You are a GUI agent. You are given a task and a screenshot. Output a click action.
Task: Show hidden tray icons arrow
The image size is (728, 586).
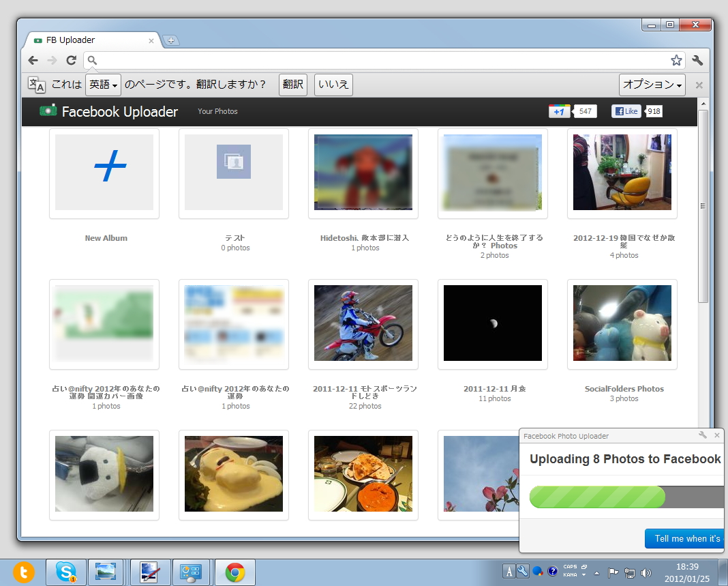pyautogui.click(x=596, y=574)
